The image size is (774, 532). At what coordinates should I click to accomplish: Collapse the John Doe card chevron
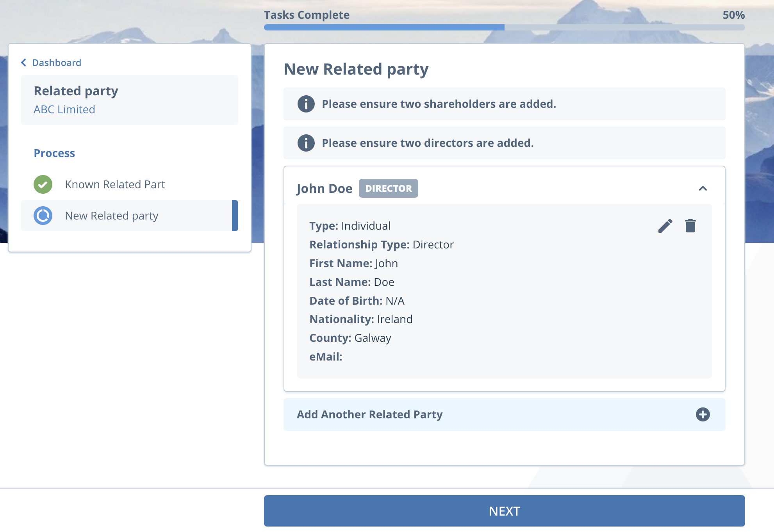click(x=703, y=188)
